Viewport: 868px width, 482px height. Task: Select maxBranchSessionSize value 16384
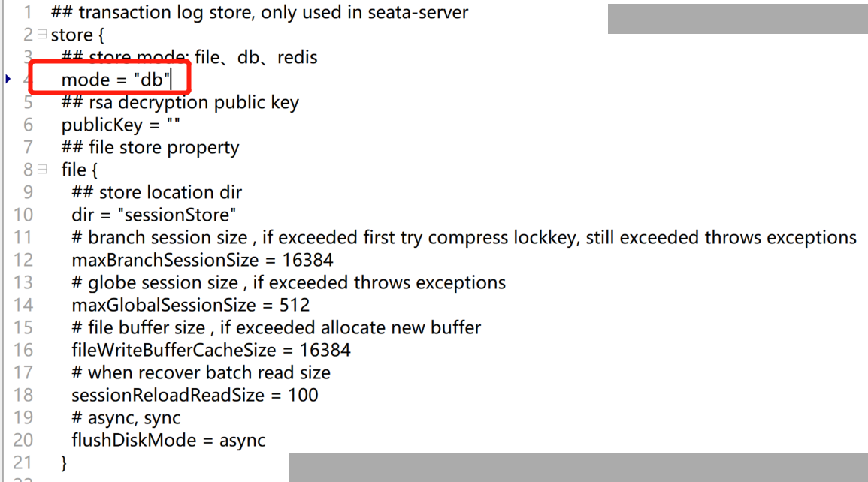308,260
